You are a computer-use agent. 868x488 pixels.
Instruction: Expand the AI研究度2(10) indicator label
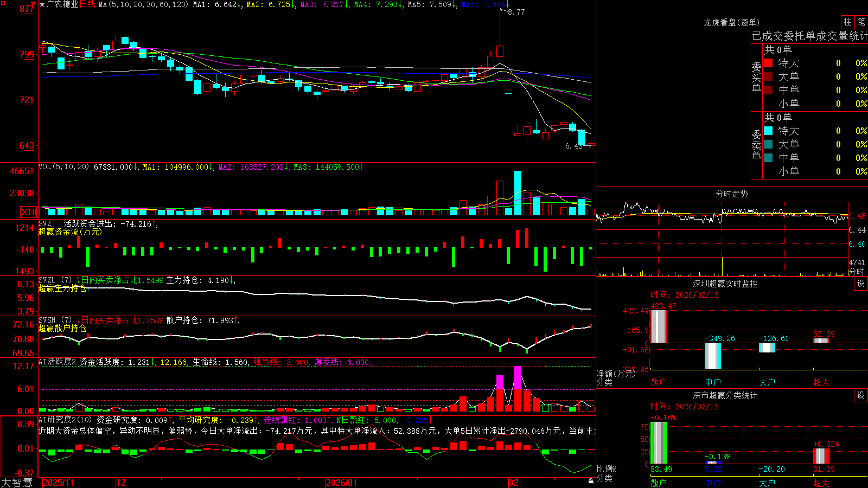(x=65, y=420)
